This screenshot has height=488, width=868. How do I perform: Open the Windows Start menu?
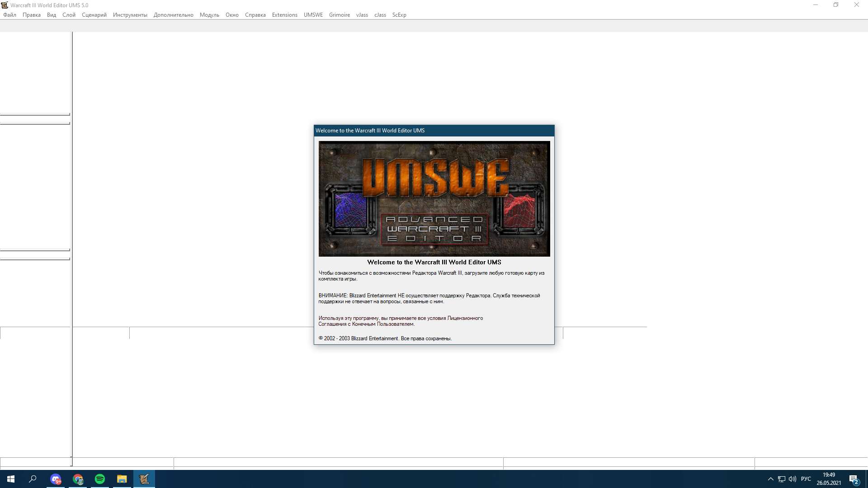(x=11, y=479)
